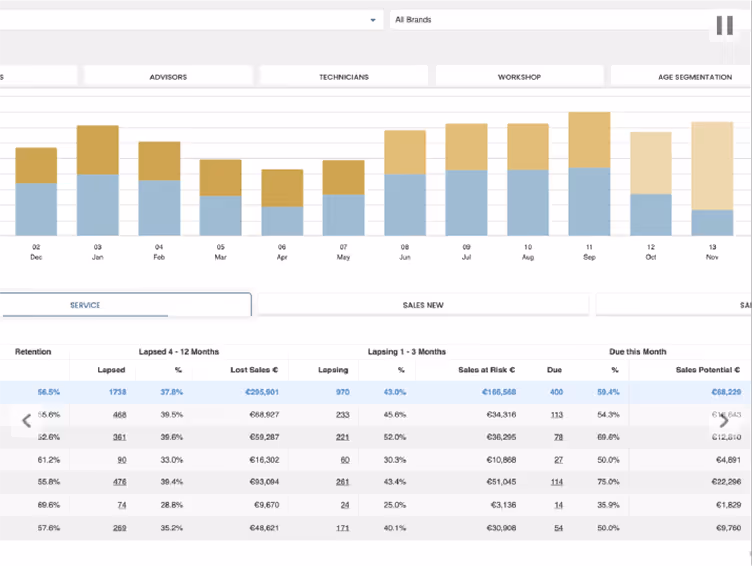Viewport: 752px width, 566px height.
Task: Open lapsing count 221 link
Action: (x=342, y=437)
